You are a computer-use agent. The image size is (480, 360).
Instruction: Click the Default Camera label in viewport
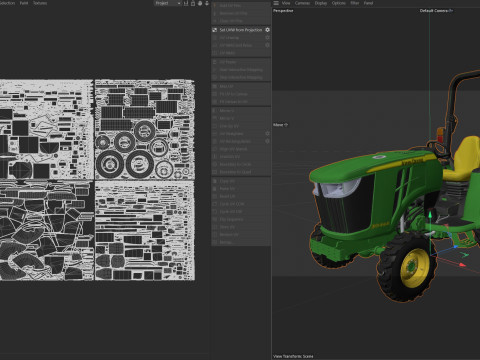click(436, 11)
